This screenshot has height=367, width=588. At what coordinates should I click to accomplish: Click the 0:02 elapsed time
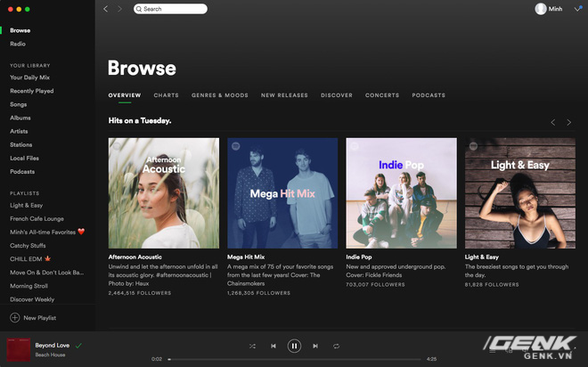pyautogui.click(x=157, y=359)
